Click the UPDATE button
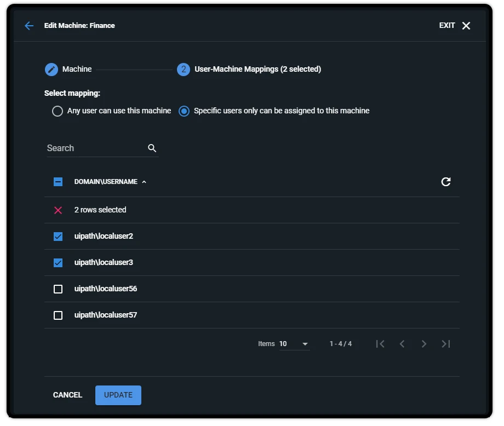Screen dimensions: 504x426 118,395
